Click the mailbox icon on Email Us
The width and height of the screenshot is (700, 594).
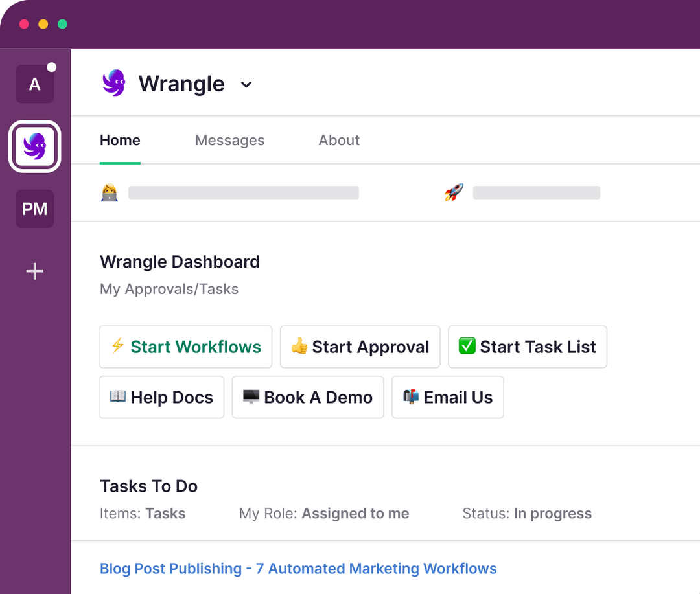(x=410, y=397)
